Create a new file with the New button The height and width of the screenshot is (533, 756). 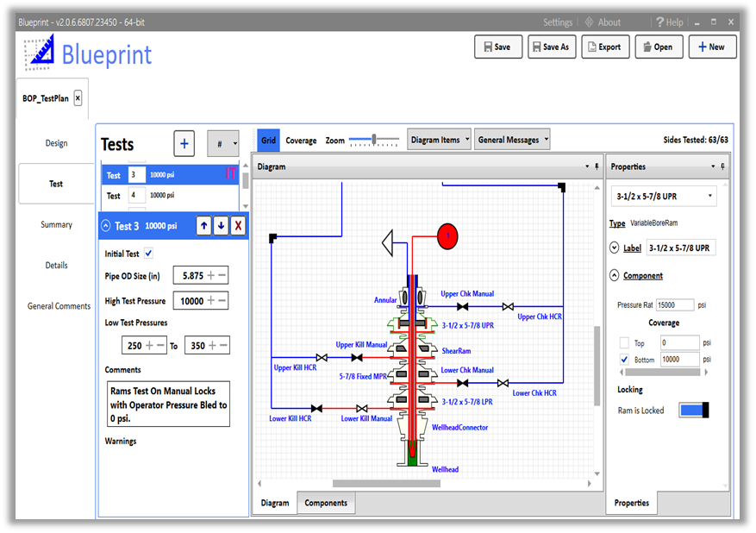pos(712,47)
